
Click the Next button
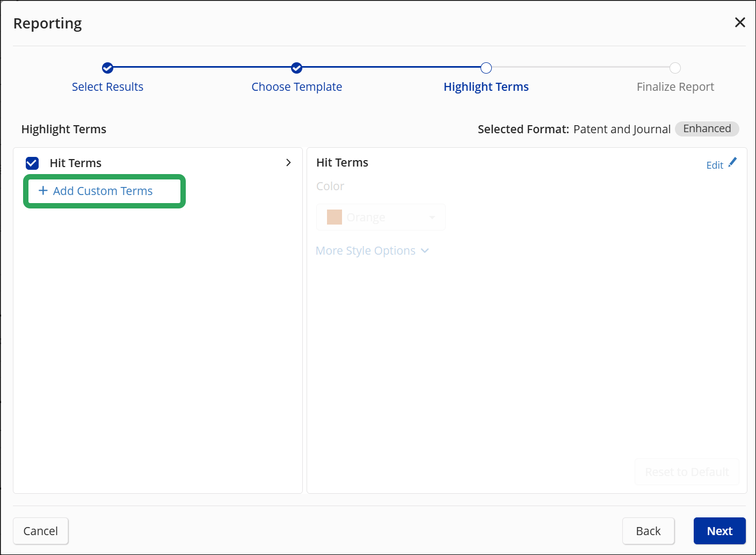[719, 531]
